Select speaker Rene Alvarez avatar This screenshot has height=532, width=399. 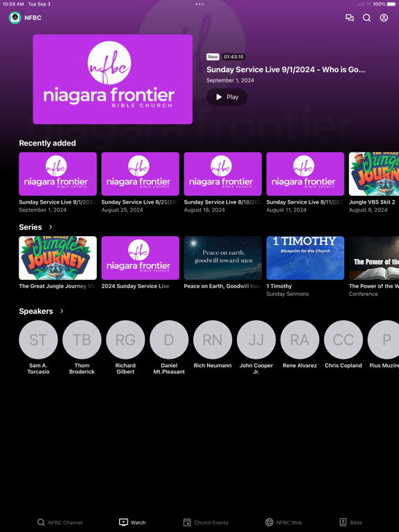tap(299, 339)
